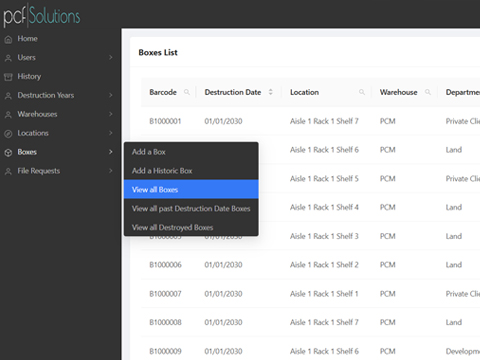Click the Locations compass icon
The height and width of the screenshot is (360, 480).
tap(8, 134)
